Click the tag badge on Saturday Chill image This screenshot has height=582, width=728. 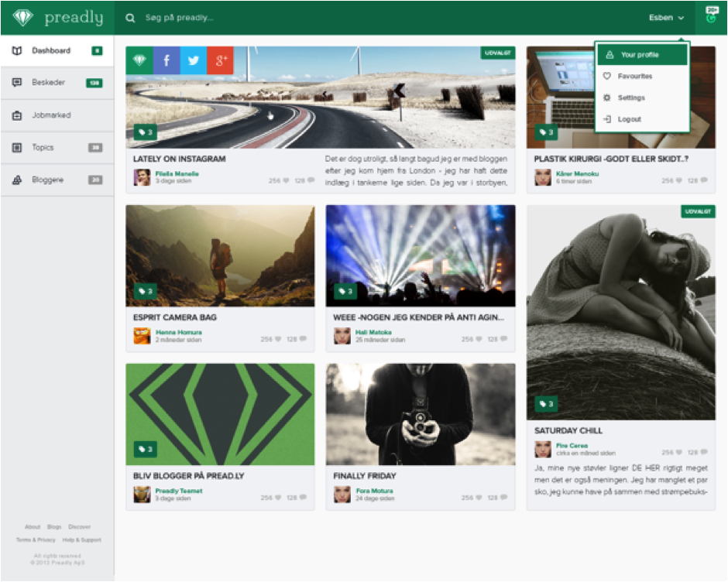(x=546, y=404)
